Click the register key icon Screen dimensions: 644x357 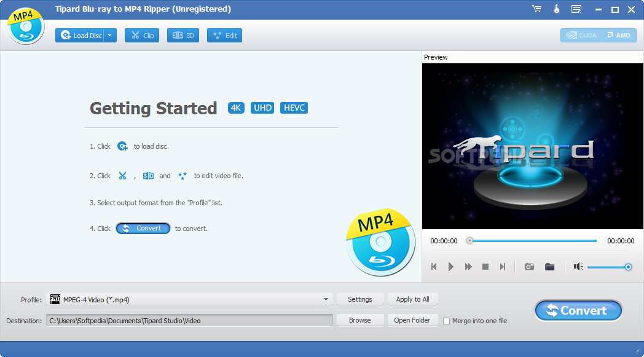[x=557, y=9]
